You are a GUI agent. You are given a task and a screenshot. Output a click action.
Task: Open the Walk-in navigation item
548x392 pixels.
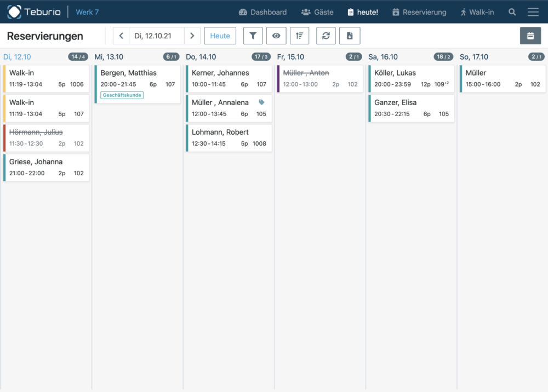(477, 12)
